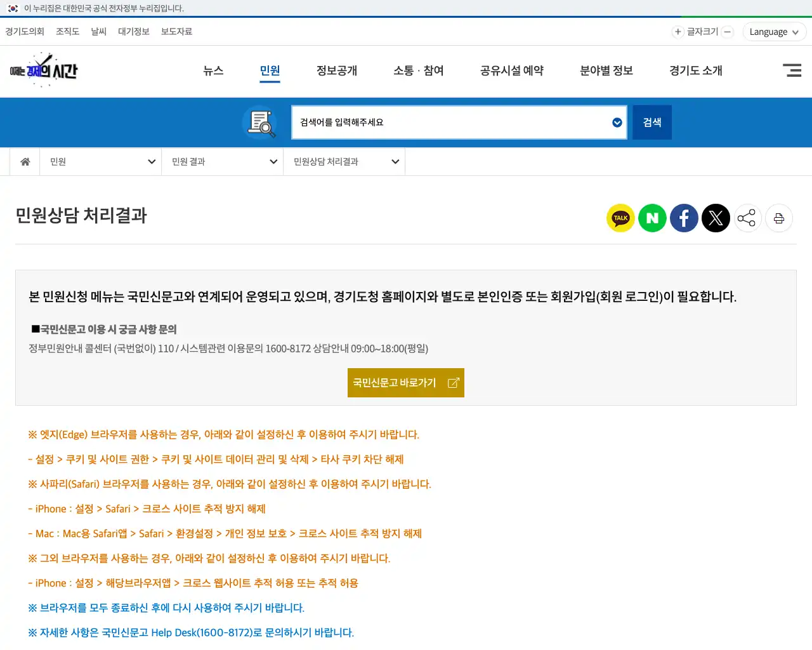Click the site logo in the header

43,70
